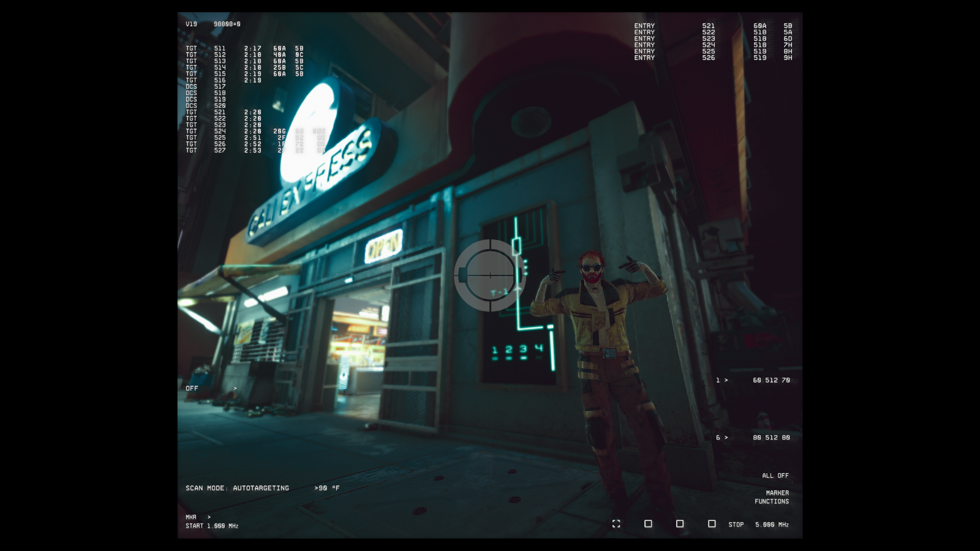Expand the arrow beside marker 6

point(726,438)
